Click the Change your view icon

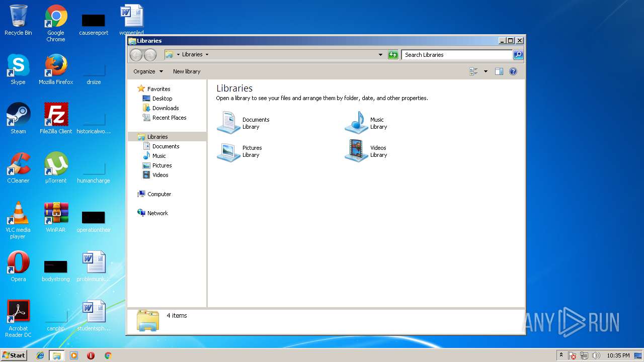[x=473, y=71]
